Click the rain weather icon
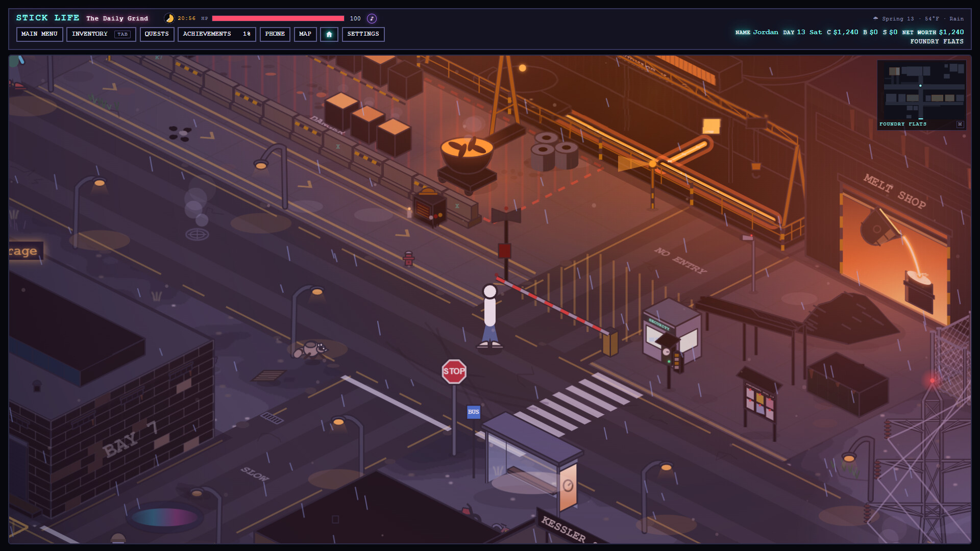Viewport: 980px width, 551px height. coord(876,18)
